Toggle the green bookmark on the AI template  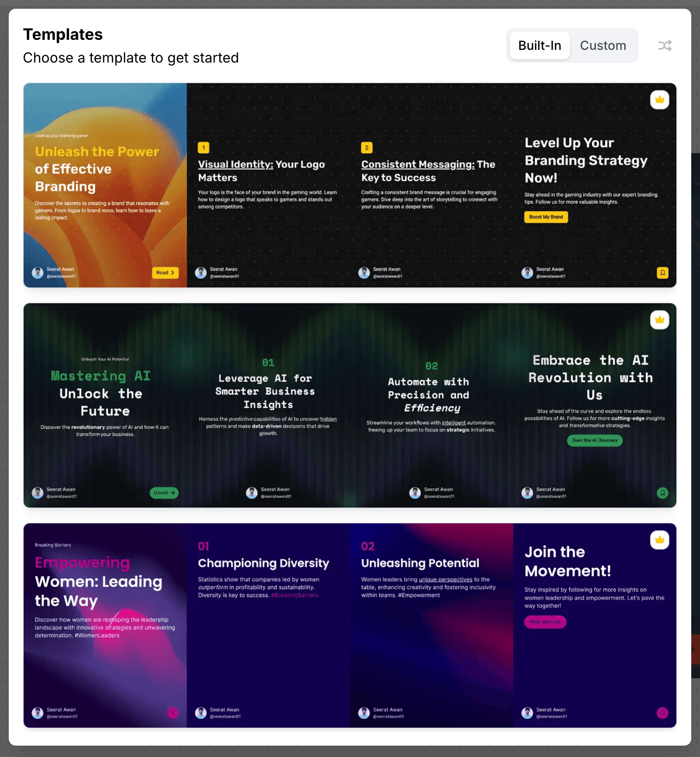(663, 493)
